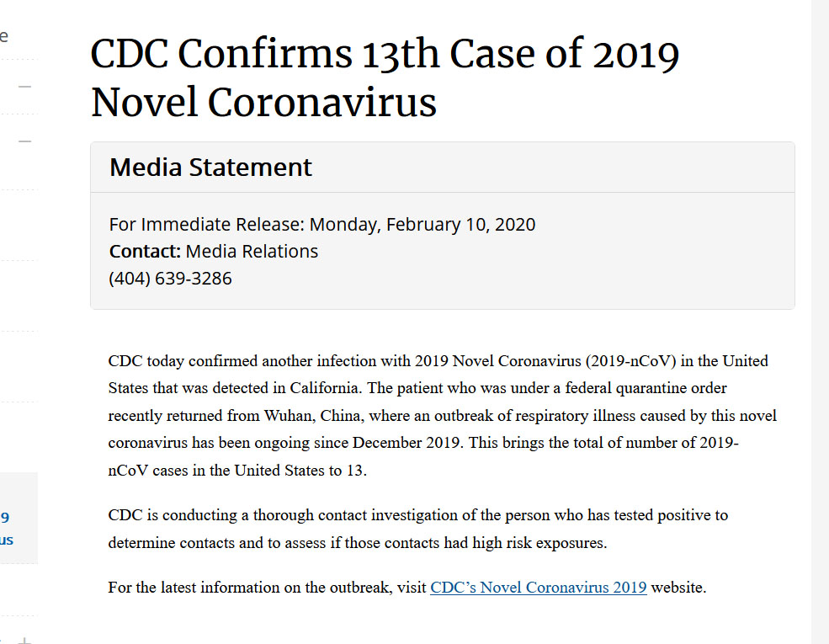Expand the plus icon at sidebar bottom
The width and height of the screenshot is (829, 644).
pos(25,641)
